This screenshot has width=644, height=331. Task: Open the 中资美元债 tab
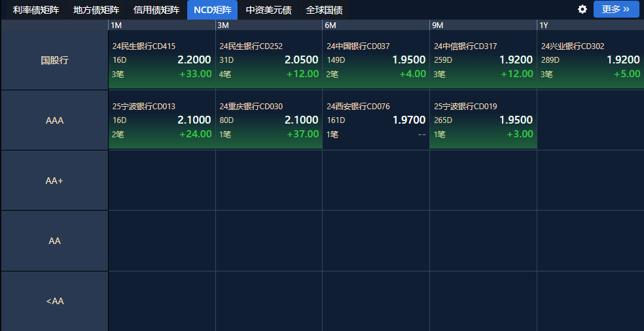pos(268,10)
